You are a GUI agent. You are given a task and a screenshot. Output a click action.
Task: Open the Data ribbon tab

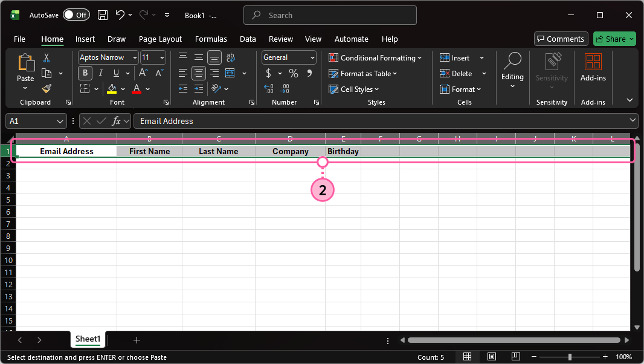[x=248, y=39]
